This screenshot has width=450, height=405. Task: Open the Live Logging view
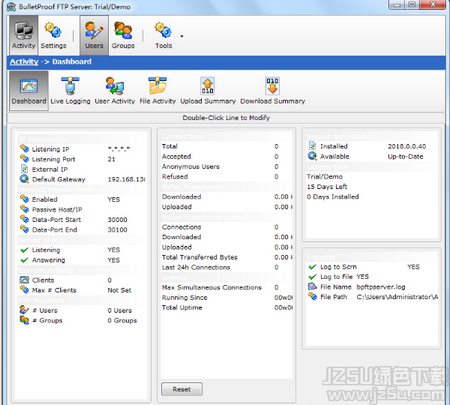(70, 90)
